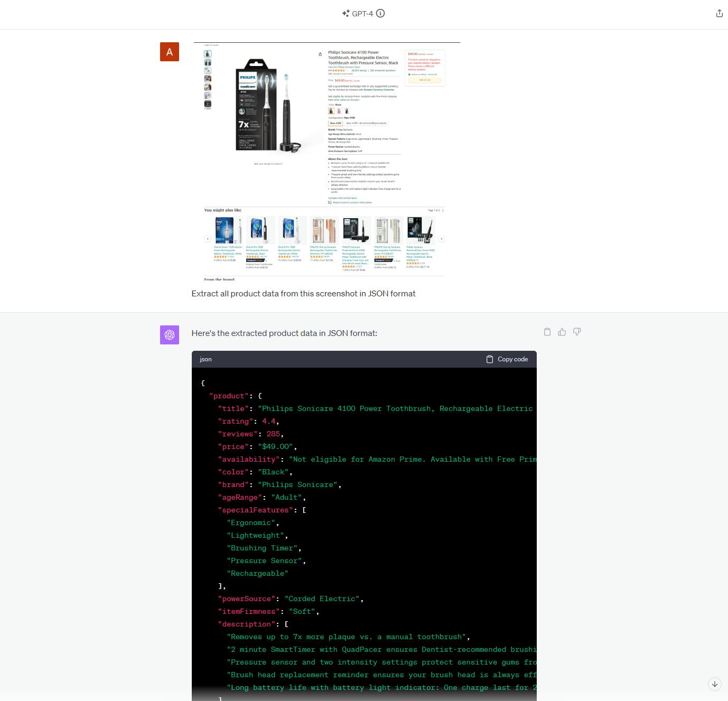Click the json language label
The image size is (728, 701).
pos(206,359)
